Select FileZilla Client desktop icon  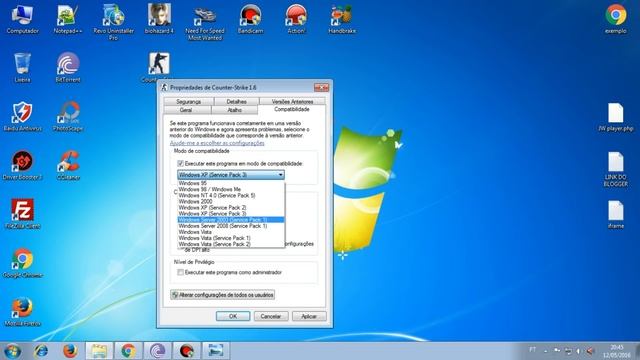22,214
